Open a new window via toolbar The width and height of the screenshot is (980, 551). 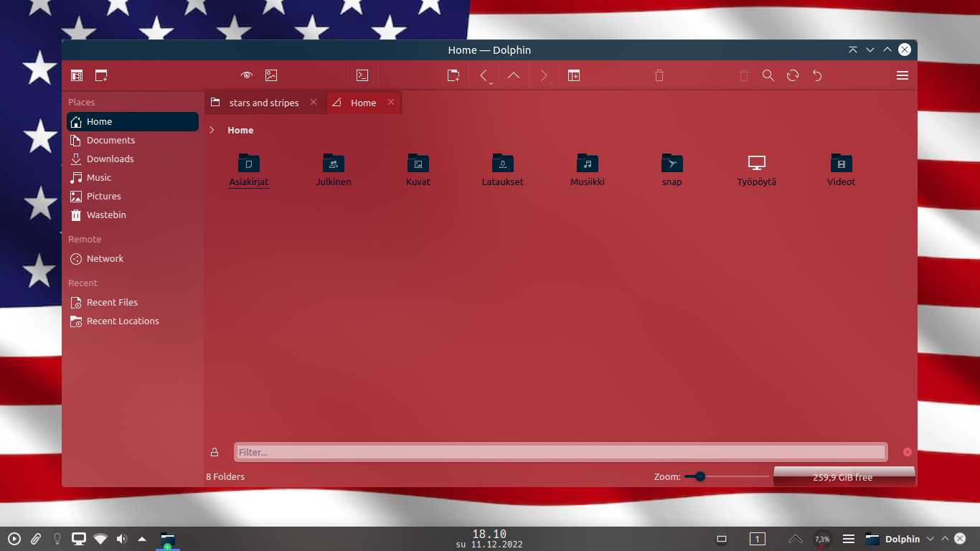pos(101,75)
